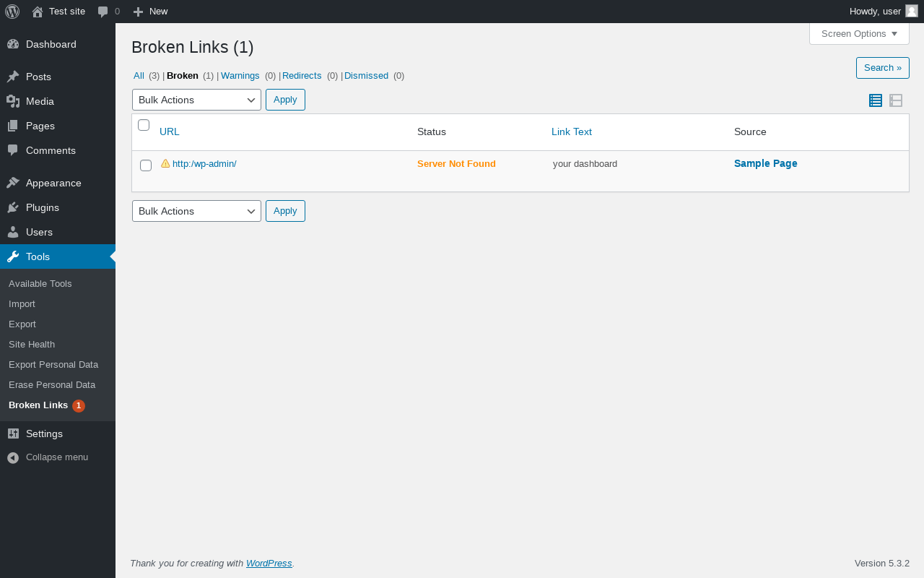This screenshot has height=578, width=924.
Task: Click the Server Not Found status
Action: click(x=456, y=164)
